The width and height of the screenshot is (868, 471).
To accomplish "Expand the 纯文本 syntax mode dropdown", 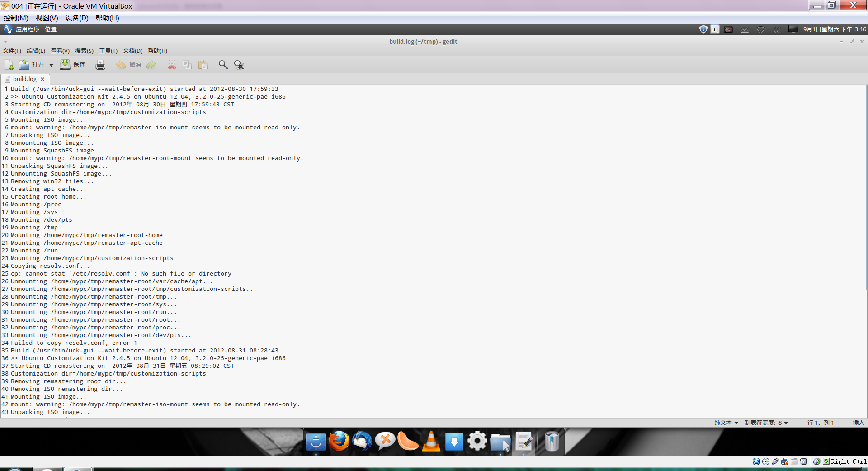I will tap(726, 423).
